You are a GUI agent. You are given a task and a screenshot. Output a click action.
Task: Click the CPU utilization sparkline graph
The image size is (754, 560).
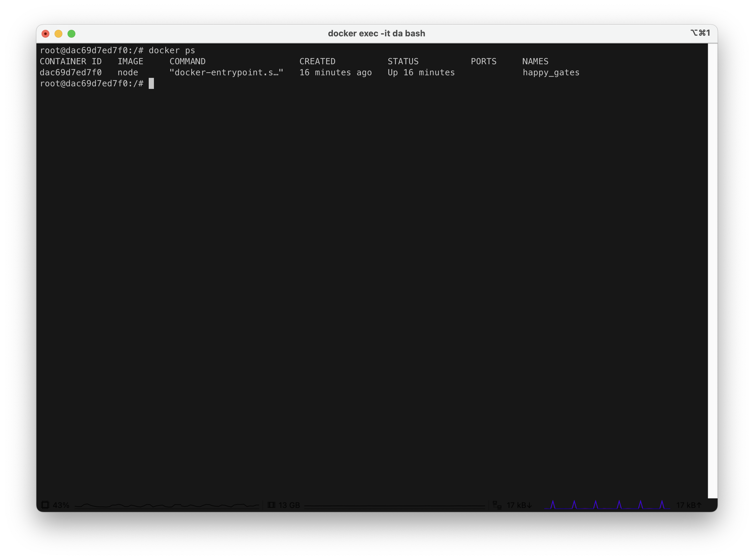(167, 505)
